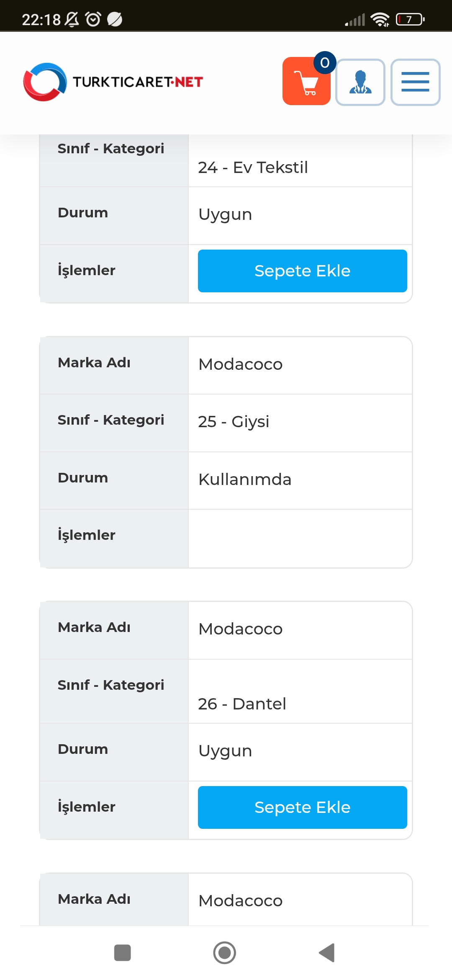Click the TurkTicaret.Net logo
Viewport: 452px width, 980px height.
point(113,82)
